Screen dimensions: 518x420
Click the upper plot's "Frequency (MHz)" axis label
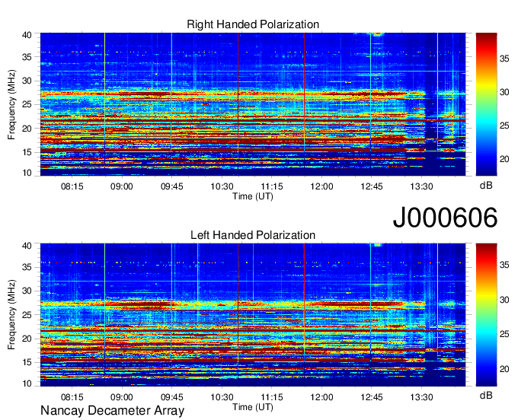coord(11,104)
